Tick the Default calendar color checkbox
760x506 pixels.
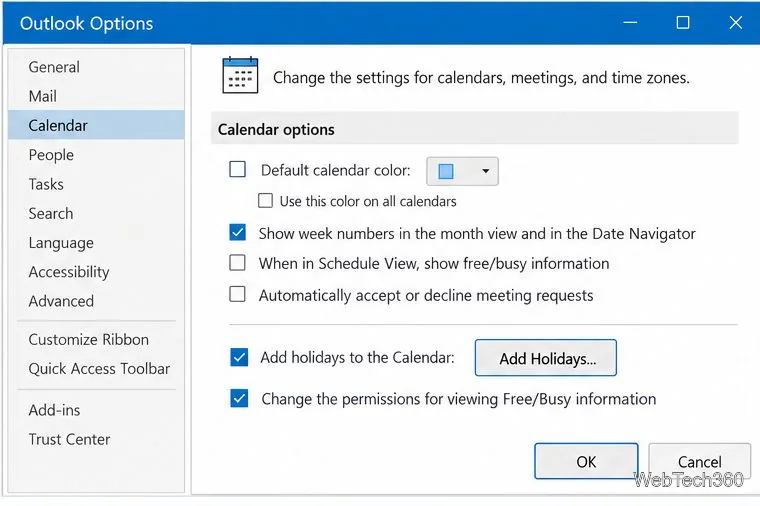tap(238, 170)
